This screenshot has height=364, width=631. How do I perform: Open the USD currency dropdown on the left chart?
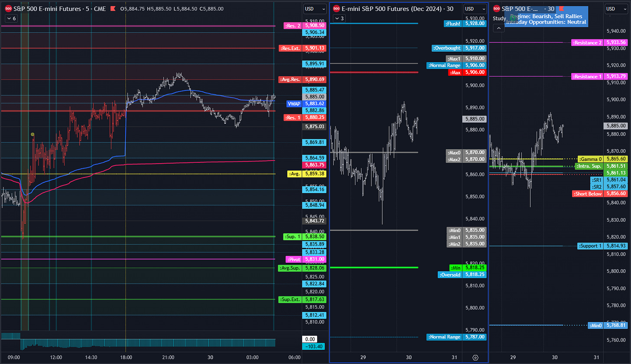click(x=315, y=9)
